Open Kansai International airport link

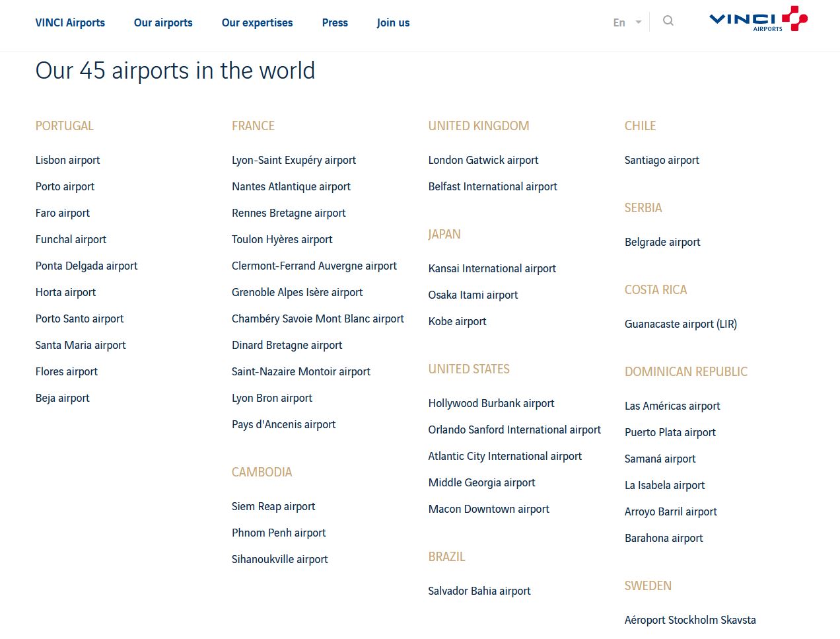tap(492, 268)
